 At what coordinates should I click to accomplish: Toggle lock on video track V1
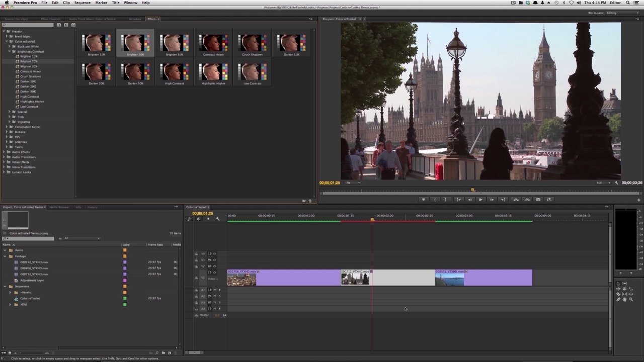tap(196, 278)
